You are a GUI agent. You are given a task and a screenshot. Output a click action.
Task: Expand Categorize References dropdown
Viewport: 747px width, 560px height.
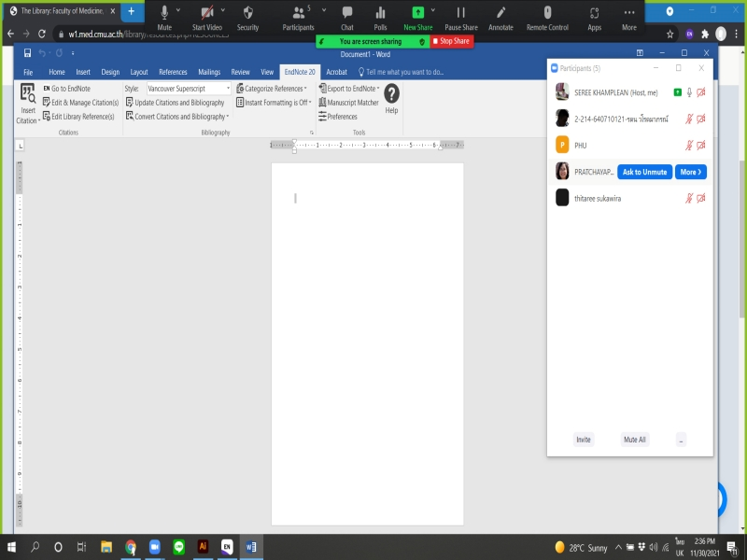[x=275, y=89]
